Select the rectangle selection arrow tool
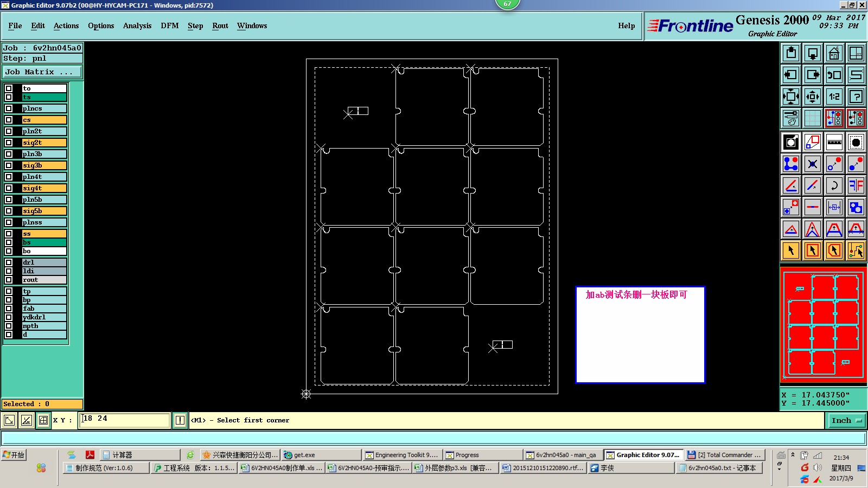Image resolution: width=868 pixels, height=488 pixels. [813, 251]
